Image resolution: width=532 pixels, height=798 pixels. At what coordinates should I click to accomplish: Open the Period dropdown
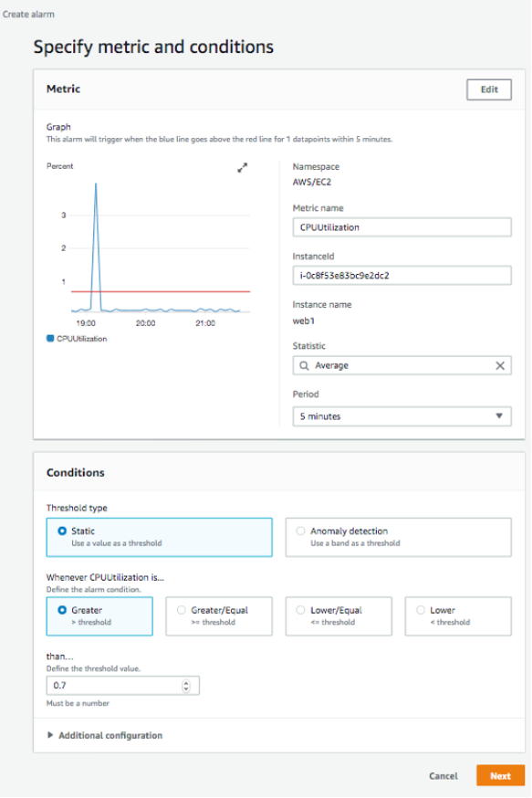click(402, 415)
